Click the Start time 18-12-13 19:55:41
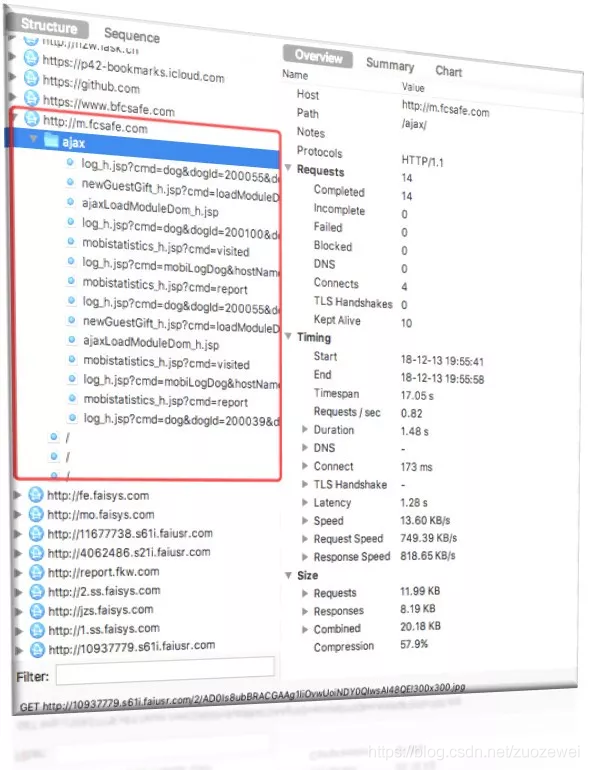Screen dimensions: 589x770 click(x=442, y=361)
